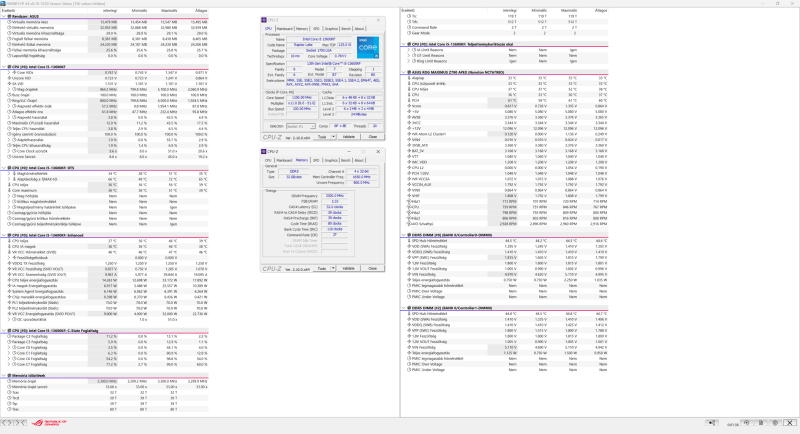
Task: Open sensor settings via the gear icon
Action: (775, 423)
